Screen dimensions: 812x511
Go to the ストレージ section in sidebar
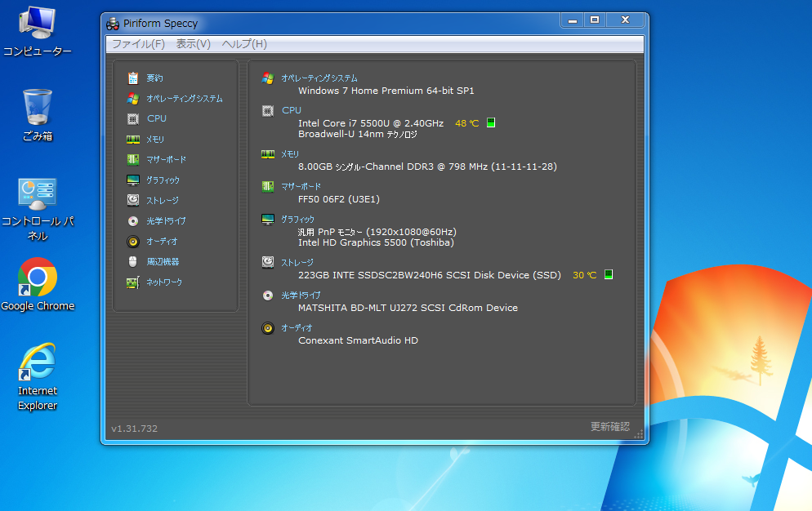pyautogui.click(x=163, y=200)
